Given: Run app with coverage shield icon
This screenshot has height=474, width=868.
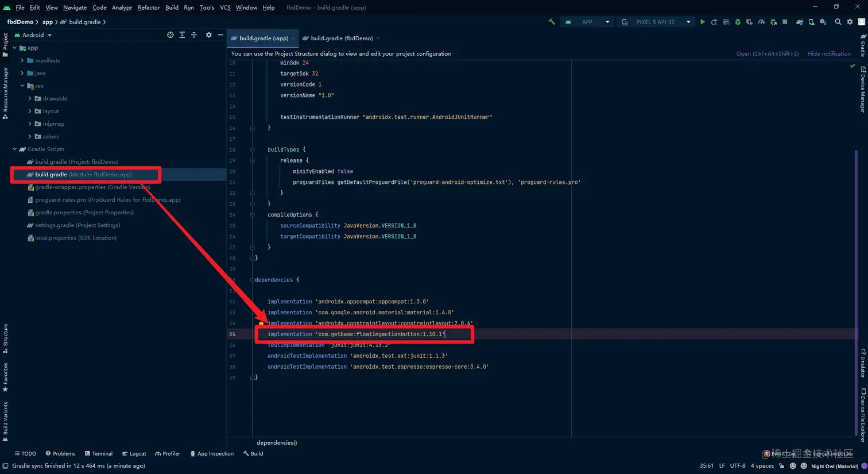Looking at the screenshot, I should point(749,22).
